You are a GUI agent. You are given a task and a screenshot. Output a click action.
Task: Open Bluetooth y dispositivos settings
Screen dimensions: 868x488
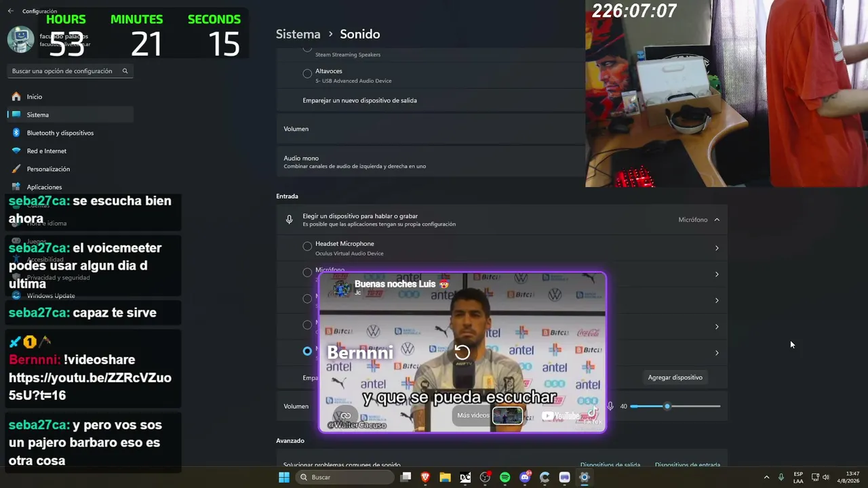tap(71, 133)
